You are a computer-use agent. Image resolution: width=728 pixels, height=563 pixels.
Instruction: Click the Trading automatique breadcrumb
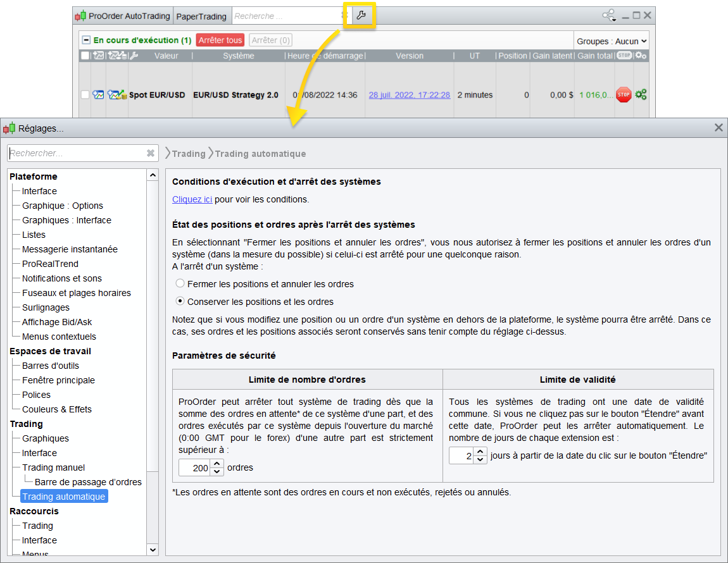pyautogui.click(x=260, y=154)
